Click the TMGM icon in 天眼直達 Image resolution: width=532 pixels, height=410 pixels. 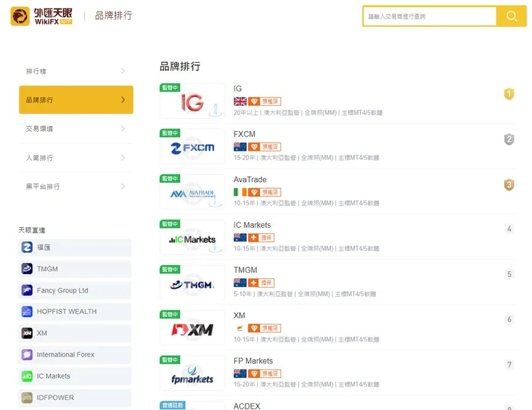tap(27, 268)
